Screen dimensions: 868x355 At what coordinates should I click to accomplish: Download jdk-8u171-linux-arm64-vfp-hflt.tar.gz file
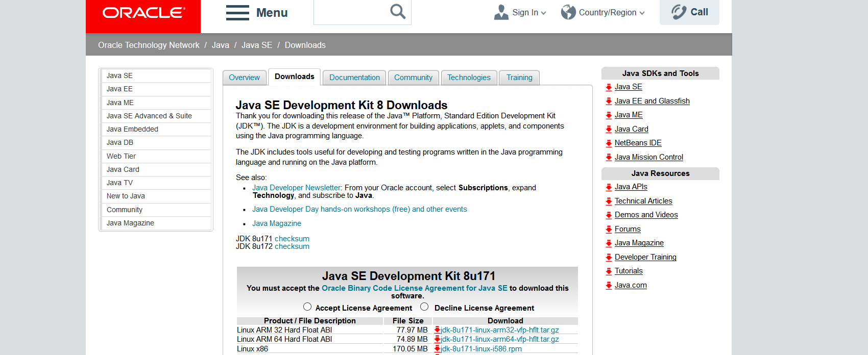tap(500, 339)
